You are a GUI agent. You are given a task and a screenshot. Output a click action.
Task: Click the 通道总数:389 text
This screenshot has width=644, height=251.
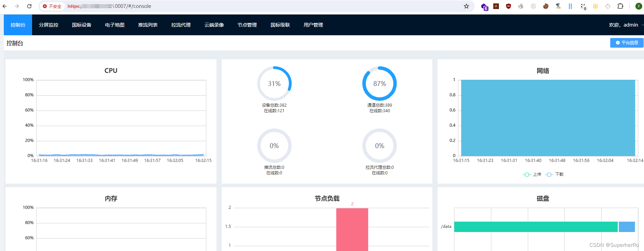coord(380,105)
